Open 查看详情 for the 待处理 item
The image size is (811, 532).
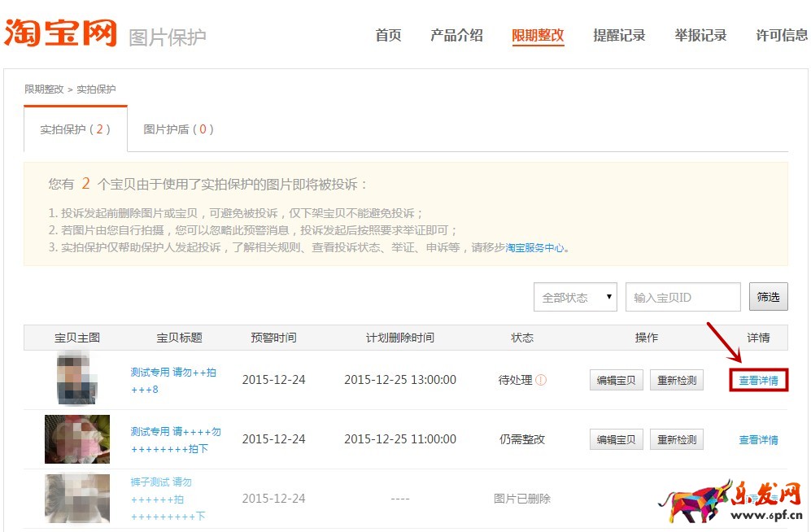(758, 380)
